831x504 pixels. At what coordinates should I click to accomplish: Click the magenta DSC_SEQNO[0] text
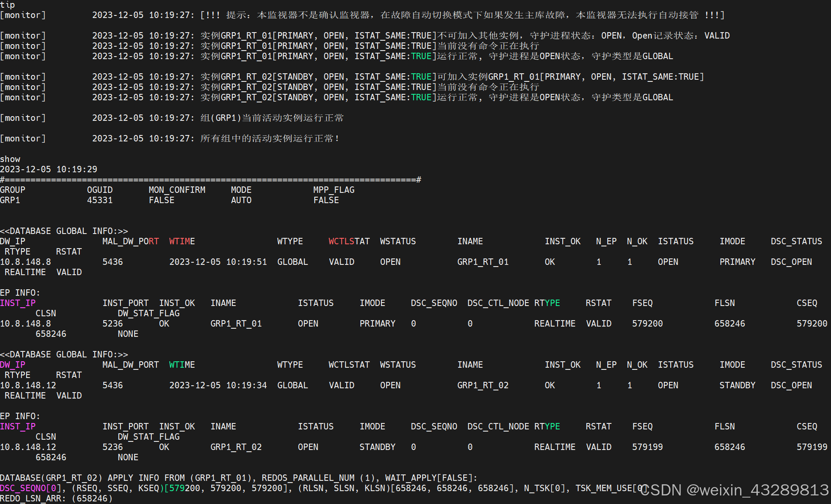tap(31, 488)
